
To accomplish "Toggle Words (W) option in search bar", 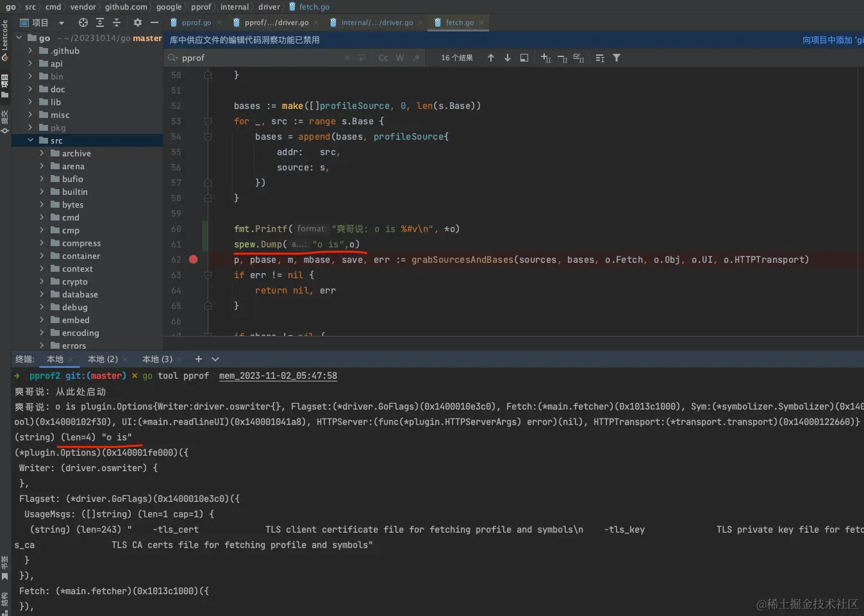I will click(400, 58).
